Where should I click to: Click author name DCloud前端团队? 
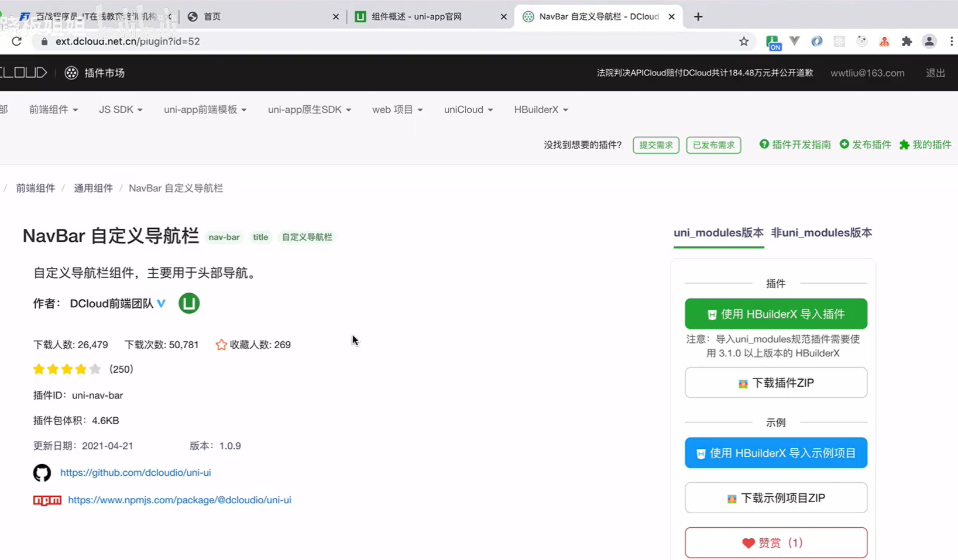coord(112,304)
